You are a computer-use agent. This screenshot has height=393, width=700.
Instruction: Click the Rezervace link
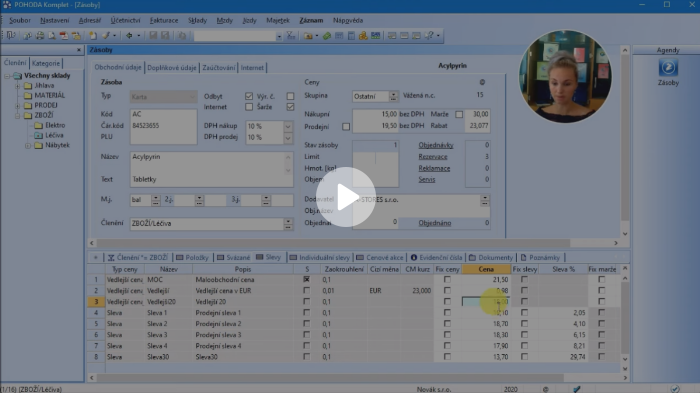click(433, 157)
